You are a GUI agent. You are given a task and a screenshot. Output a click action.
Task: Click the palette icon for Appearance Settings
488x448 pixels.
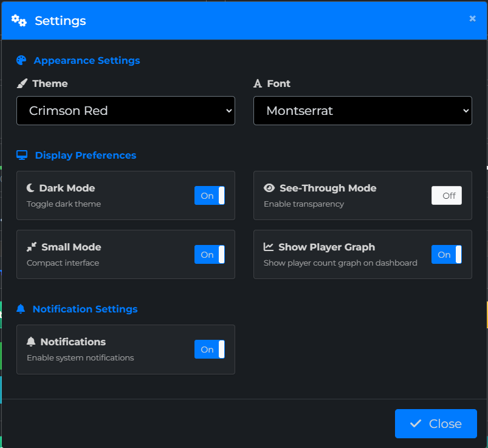coord(21,60)
